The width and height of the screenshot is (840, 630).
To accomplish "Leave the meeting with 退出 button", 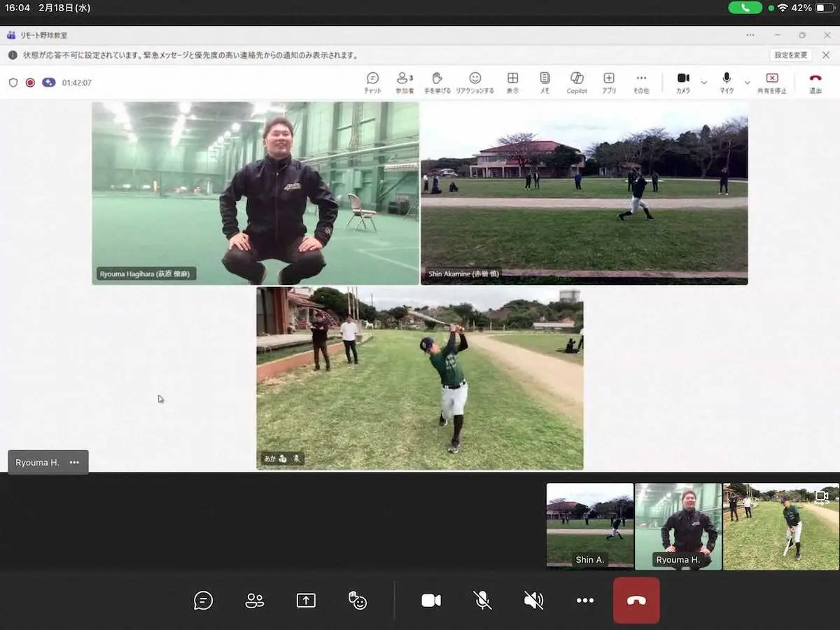I will coord(815,82).
